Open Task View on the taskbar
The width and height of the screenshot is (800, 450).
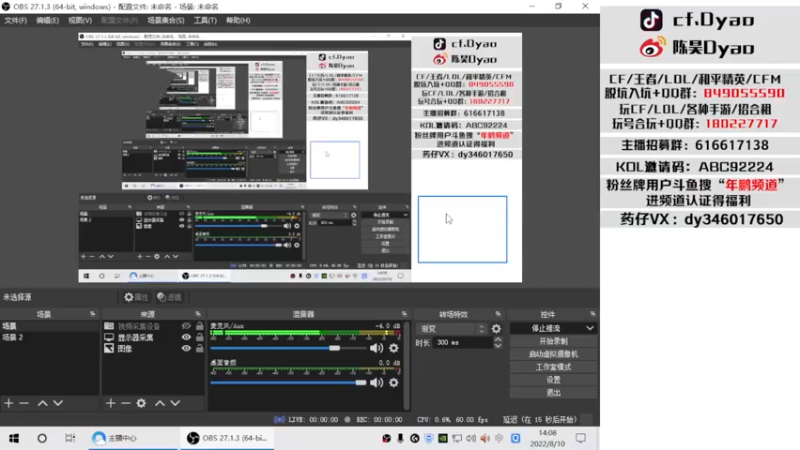[70, 438]
